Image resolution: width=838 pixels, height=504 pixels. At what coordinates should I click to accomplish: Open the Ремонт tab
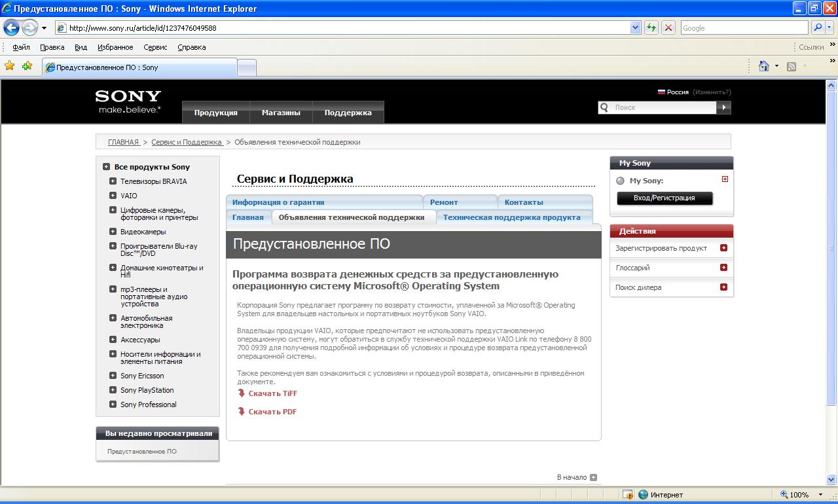point(460,202)
